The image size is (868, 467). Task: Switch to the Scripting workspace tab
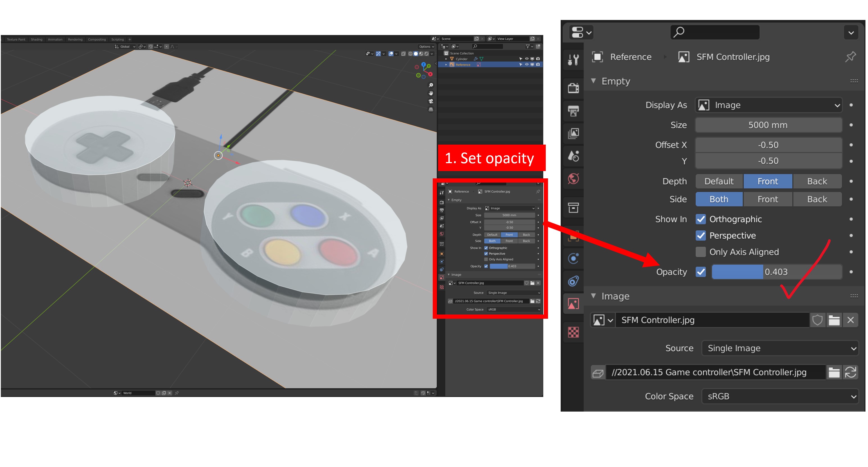coord(118,39)
